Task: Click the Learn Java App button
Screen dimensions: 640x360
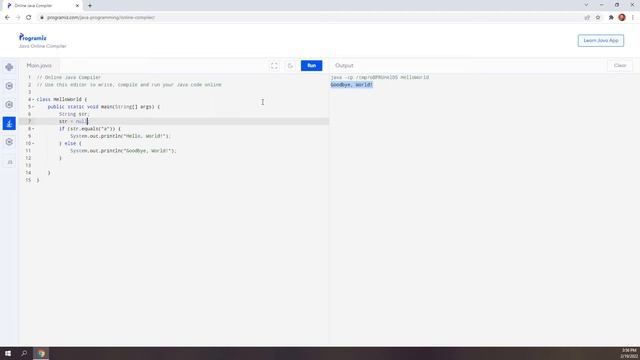Action: coord(600,40)
